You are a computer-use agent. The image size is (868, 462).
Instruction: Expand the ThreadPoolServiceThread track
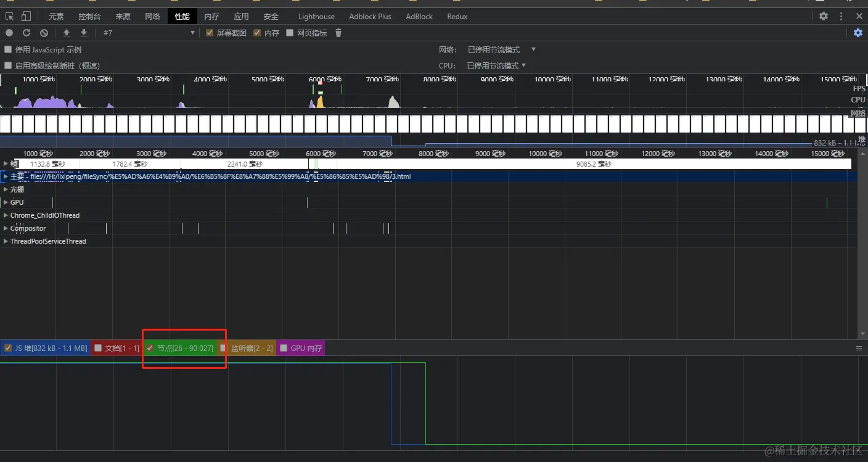tap(6, 241)
